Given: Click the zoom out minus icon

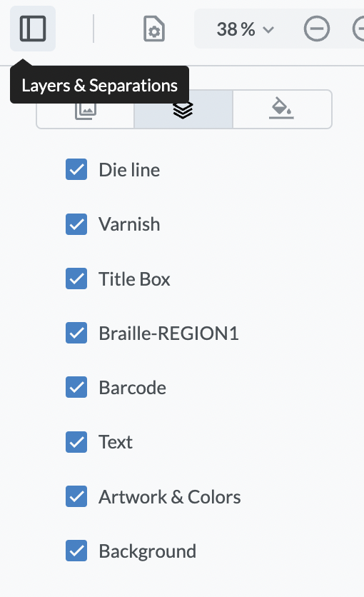Looking at the screenshot, I should (316, 29).
